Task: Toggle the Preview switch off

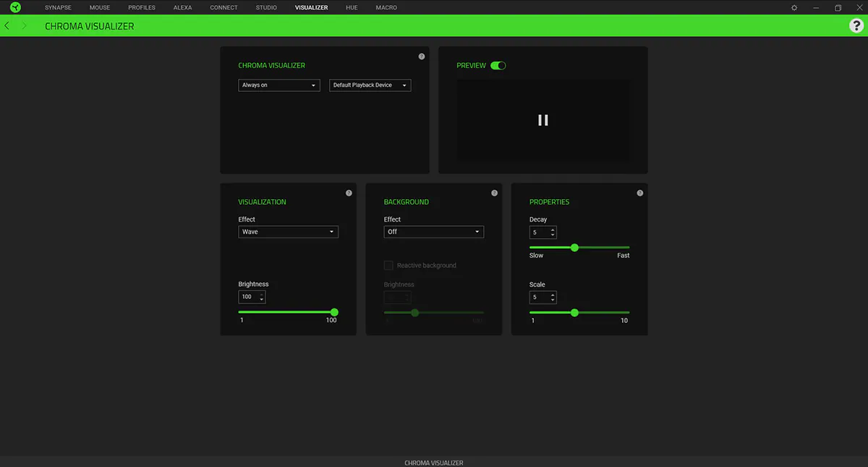Action: pos(498,65)
